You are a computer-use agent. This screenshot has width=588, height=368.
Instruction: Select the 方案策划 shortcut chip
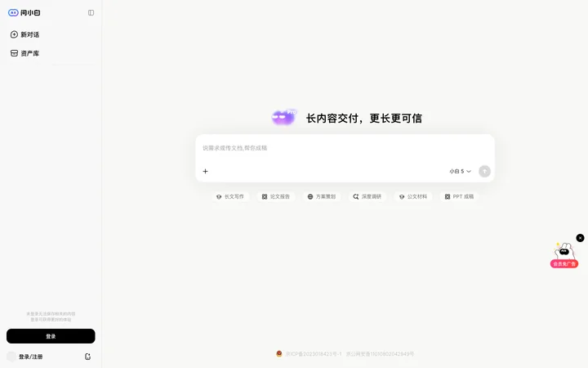pyautogui.click(x=322, y=197)
